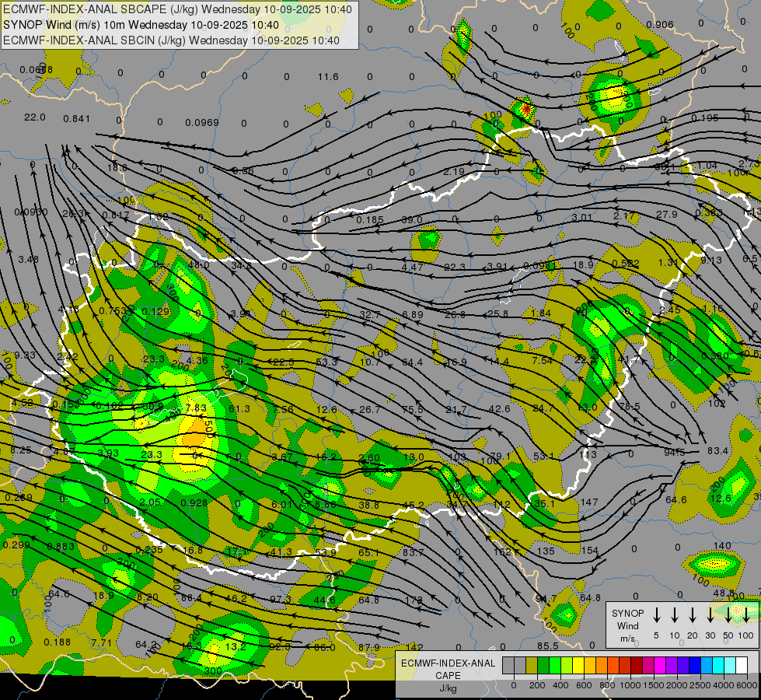Click the map value 0.185

tap(370, 220)
